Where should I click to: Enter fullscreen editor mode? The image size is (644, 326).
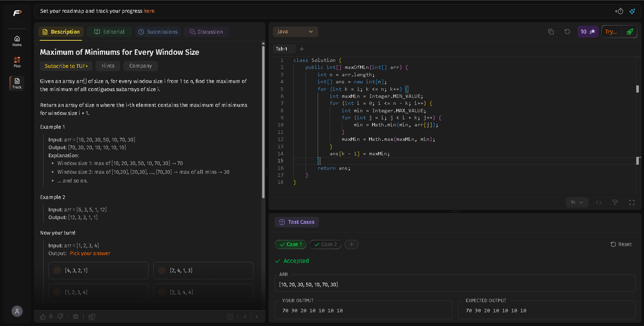632,202
